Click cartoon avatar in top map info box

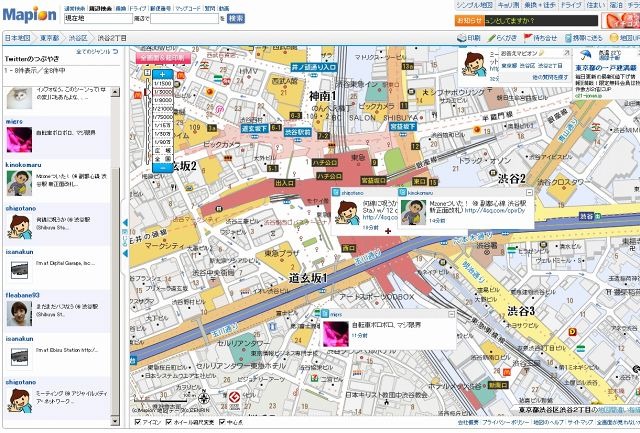[x=475, y=65]
